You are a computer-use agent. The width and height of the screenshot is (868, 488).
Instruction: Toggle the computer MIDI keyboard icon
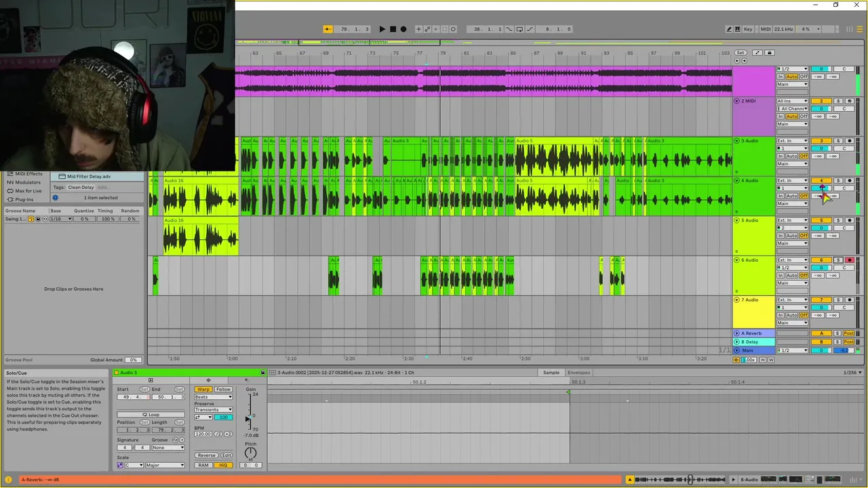(x=737, y=29)
